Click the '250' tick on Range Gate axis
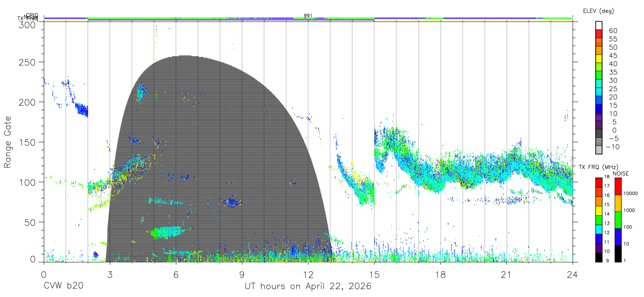Viewport: 644px width, 297px height. coord(27,62)
